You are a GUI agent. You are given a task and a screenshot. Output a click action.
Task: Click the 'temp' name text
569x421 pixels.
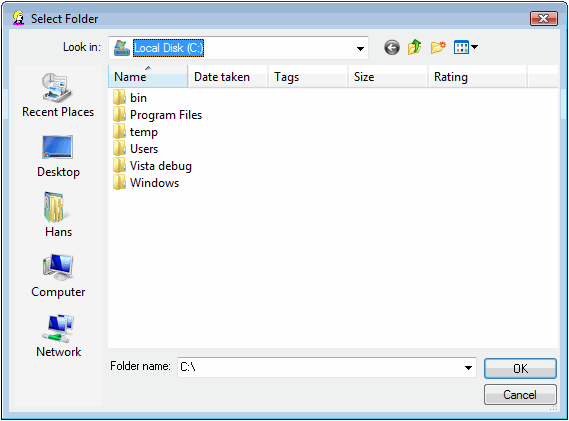144,132
